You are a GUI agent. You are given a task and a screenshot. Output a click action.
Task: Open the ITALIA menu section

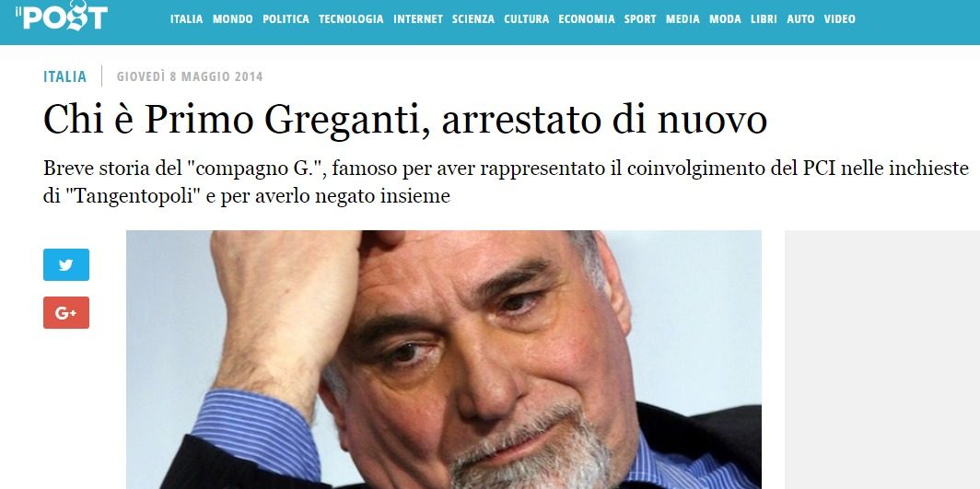pos(186,19)
